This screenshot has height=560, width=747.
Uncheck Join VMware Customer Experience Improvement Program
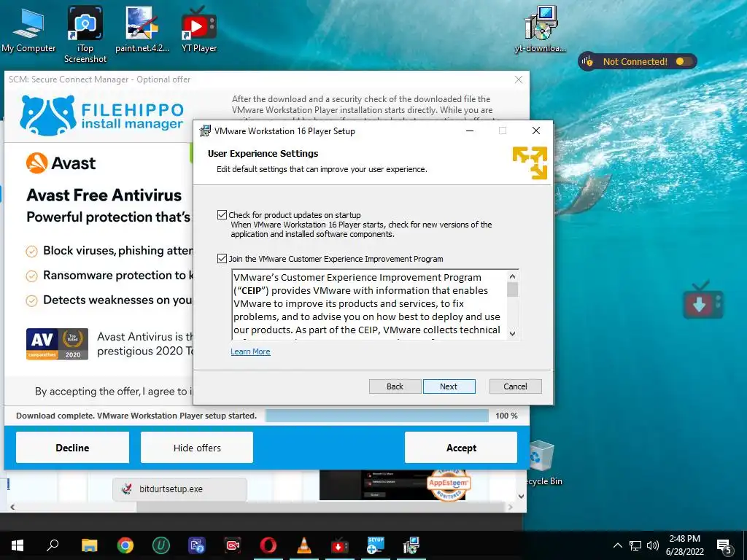(x=222, y=259)
